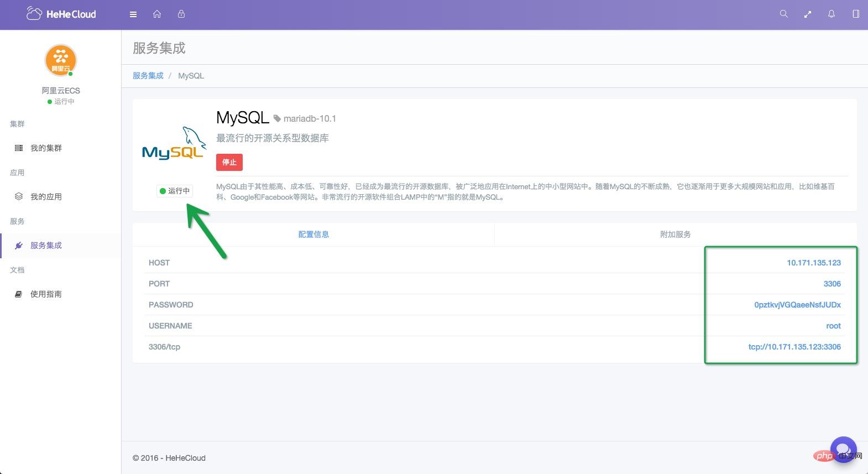Screen dimensions: 868x474
Task: Open the home icon in top bar
Action: click(157, 14)
